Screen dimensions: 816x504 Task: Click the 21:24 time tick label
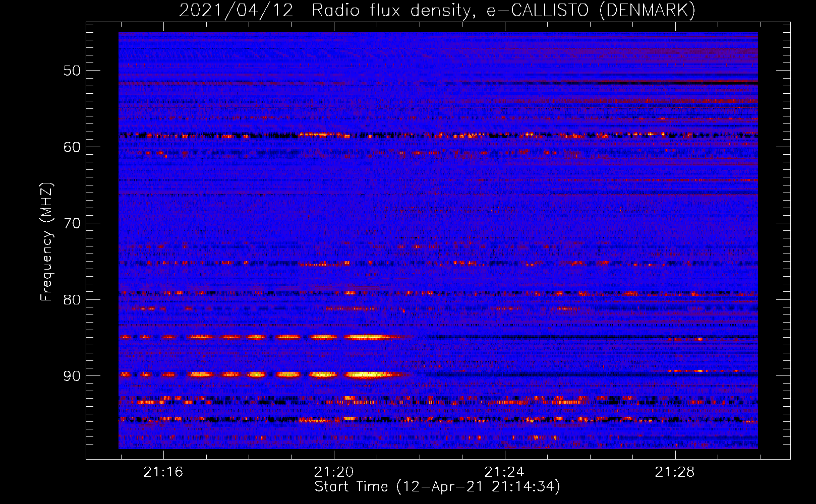(504, 472)
